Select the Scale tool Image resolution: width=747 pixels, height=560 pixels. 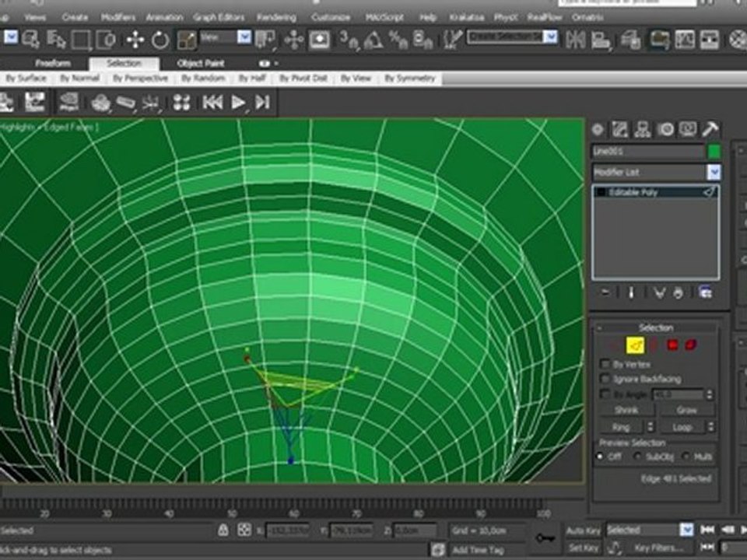(x=186, y=40)
